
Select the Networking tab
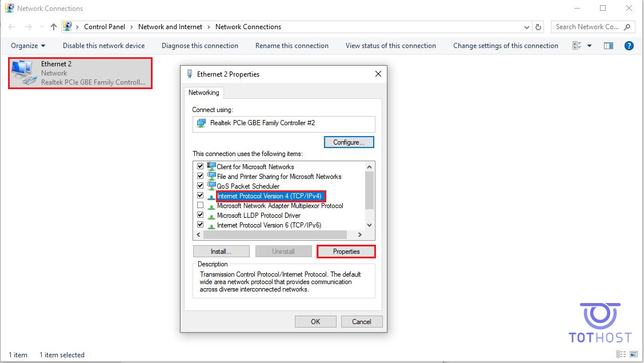coord(204,93)
